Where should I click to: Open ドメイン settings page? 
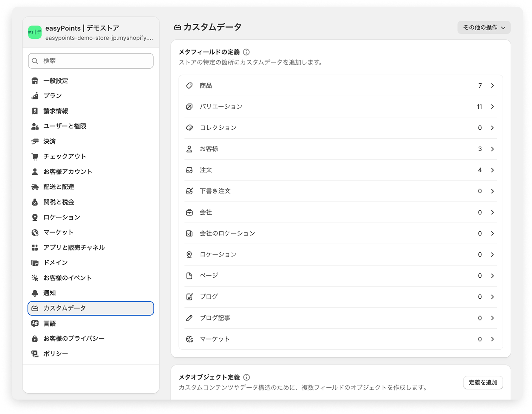91,263
